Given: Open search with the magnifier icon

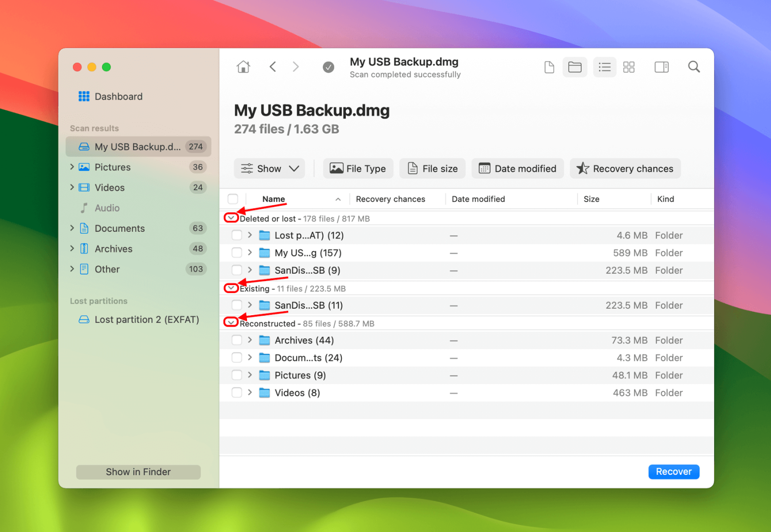Looking at the screenshot, I should (x=694, y=67).
